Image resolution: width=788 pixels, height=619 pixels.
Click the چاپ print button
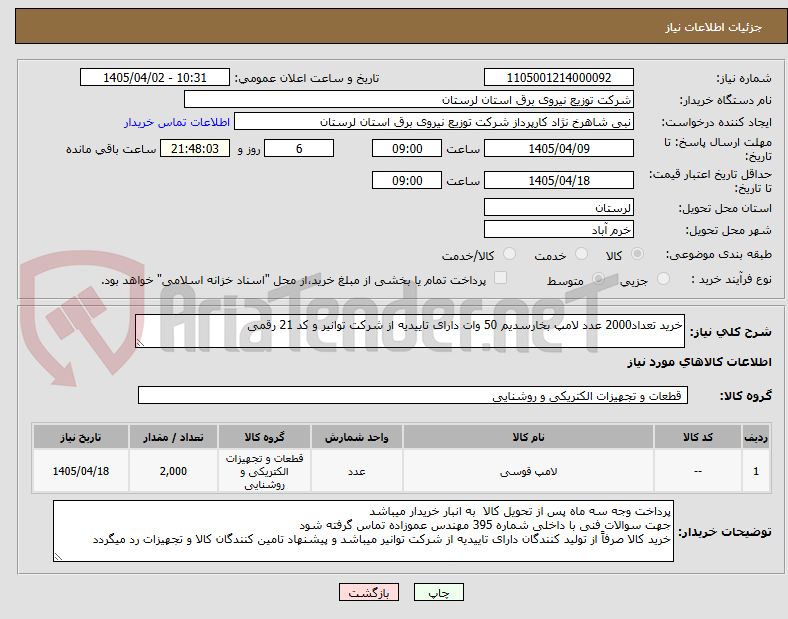click(x=439, y=592)
